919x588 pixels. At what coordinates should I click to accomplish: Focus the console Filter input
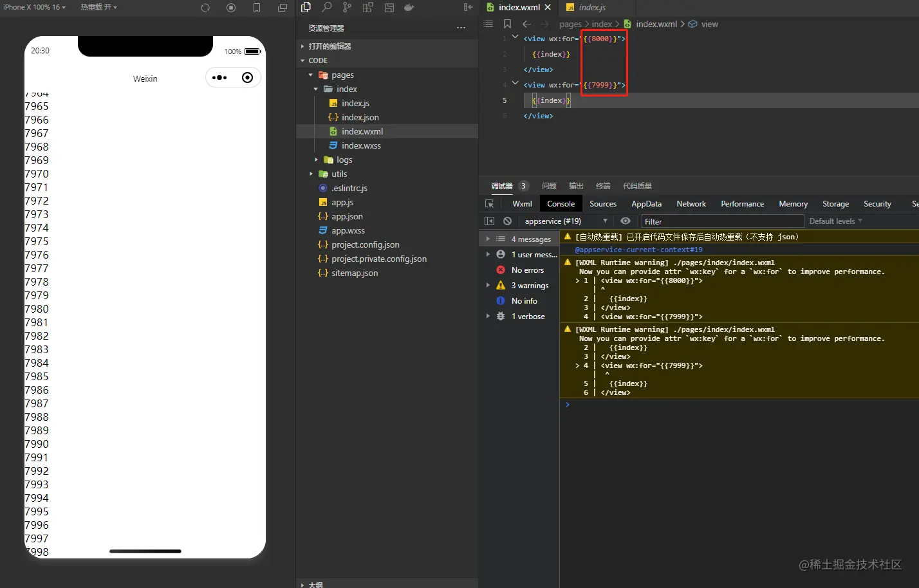click(723, 221)
